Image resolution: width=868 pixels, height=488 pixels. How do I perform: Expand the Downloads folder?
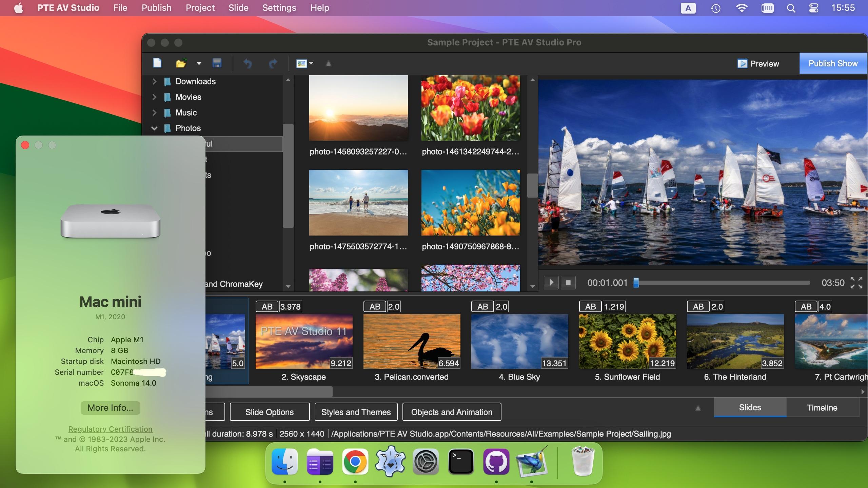click(154, 81)
